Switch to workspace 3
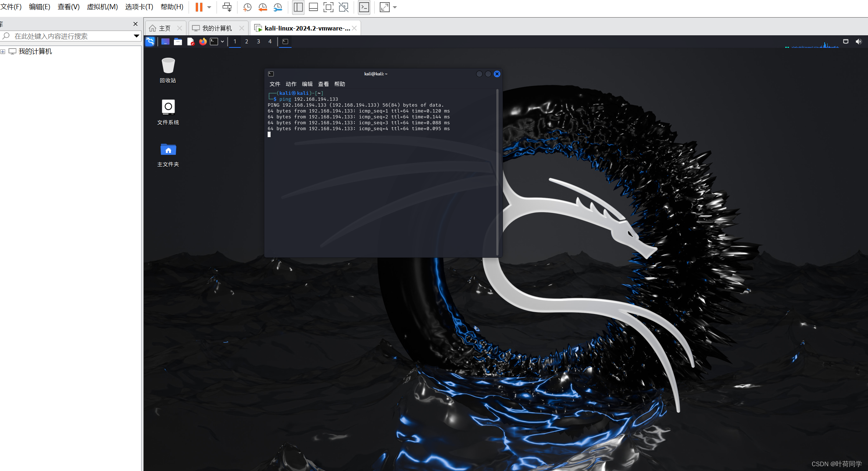The image size is (868, 471). point(258,42)
